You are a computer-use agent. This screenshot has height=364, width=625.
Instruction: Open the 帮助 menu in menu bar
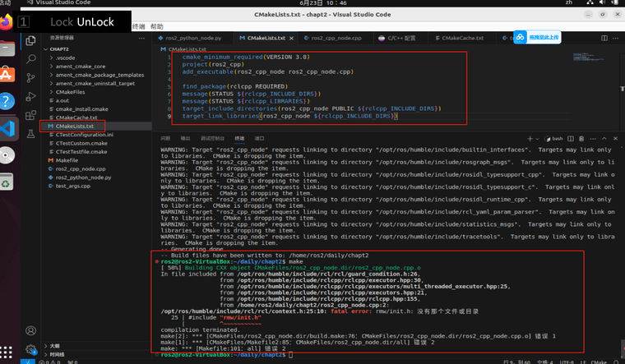pos(156,26)
